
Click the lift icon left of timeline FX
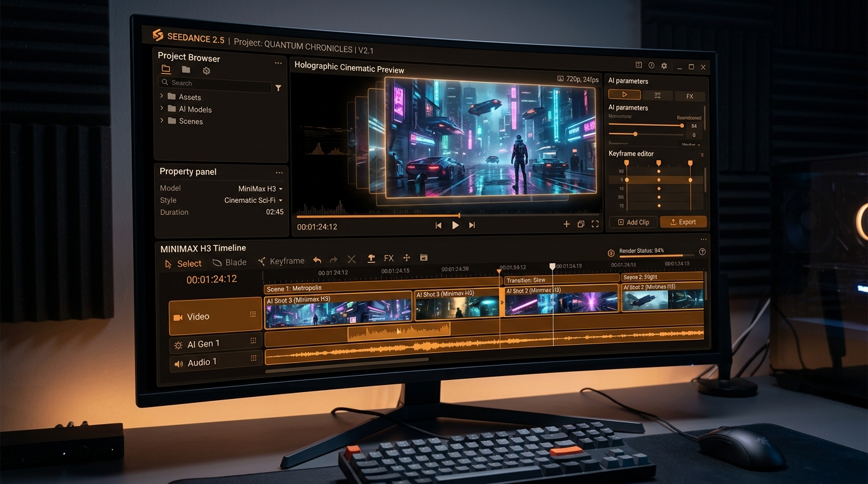click(x=371, y=258)
